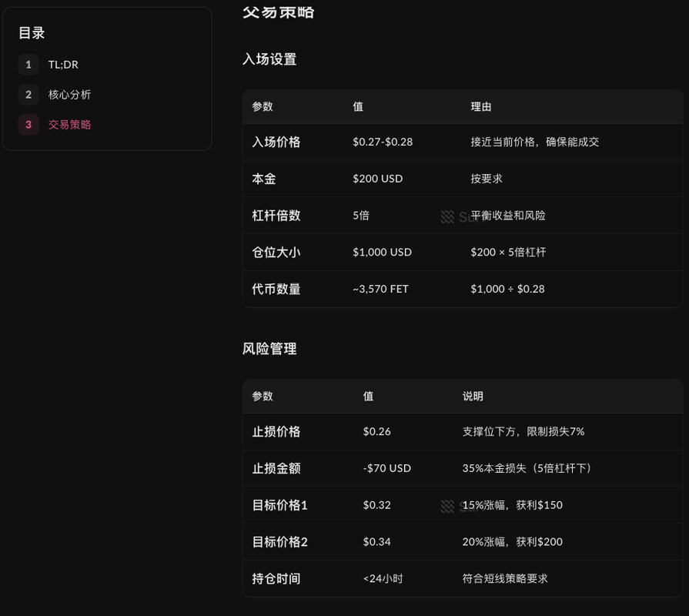
Task: Click the highlighted number 3 badge
Action: point(28,125)
